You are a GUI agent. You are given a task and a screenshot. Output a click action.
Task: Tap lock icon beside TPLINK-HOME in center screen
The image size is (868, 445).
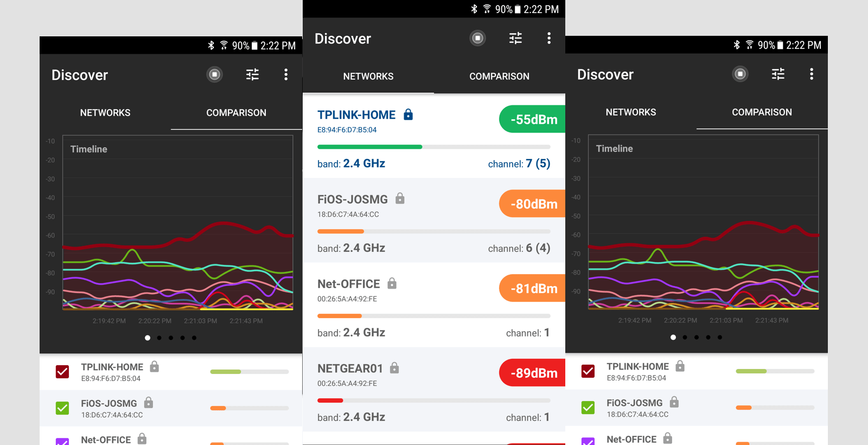click(409, 114)
